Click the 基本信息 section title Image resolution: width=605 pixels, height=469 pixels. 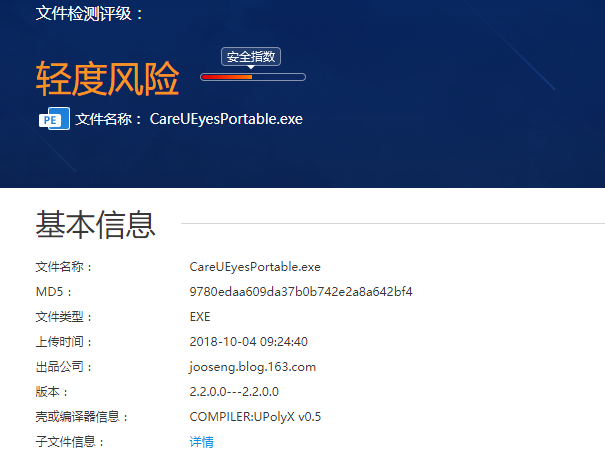click(x=95, y=224)
